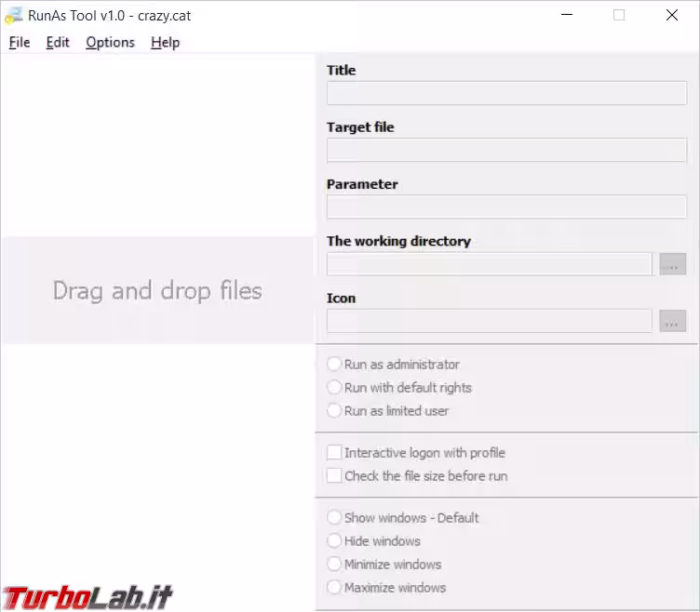This screenshot has height=612, width=700.
Task: Select Hide windows option
Action: [x=373, y=541]
